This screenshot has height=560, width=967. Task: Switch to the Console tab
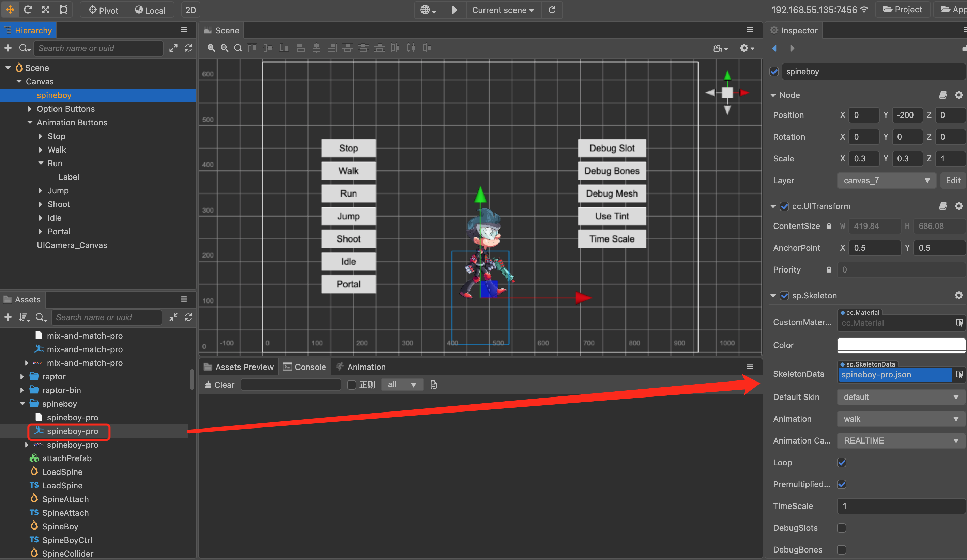305,367
